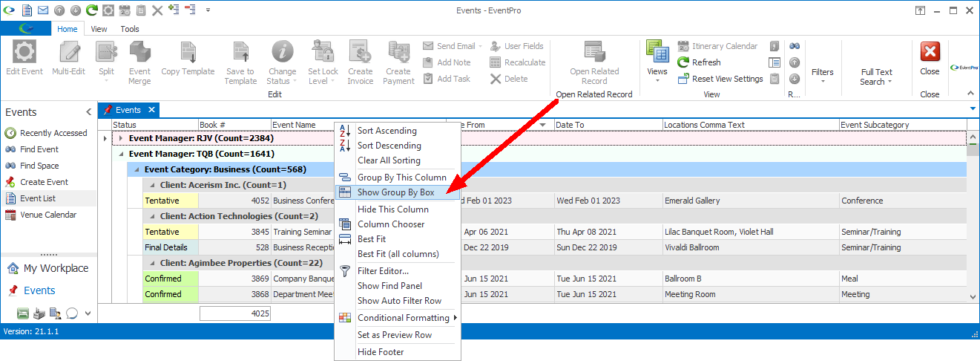The height and width of the screenshot is (361, 980).
Task: Refresh the events view
Action: point(699,62)
